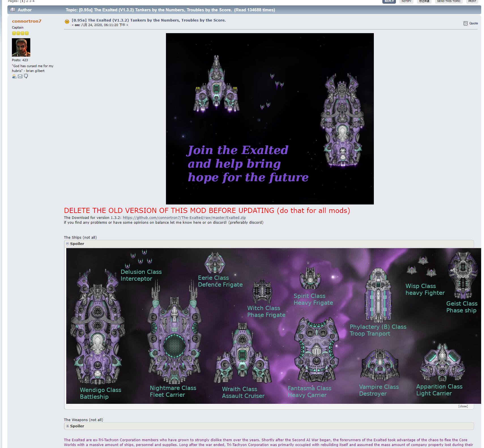Click the [close] link under ships image
The height and width of the screenshot is (448, 484).
point(463,406)
